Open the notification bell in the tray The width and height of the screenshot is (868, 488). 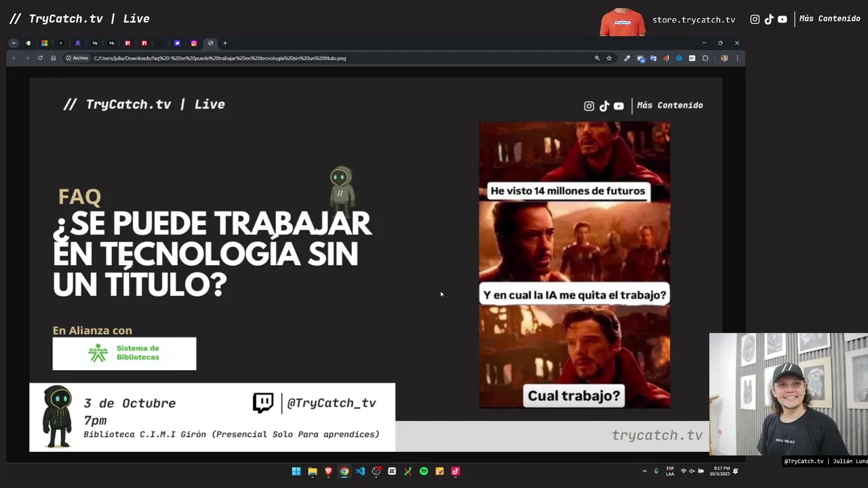click(736, 471)
